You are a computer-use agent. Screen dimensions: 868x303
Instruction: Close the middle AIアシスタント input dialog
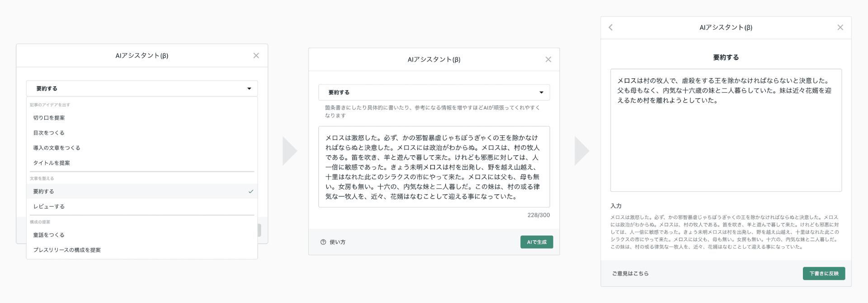click(x=548, y=59)
